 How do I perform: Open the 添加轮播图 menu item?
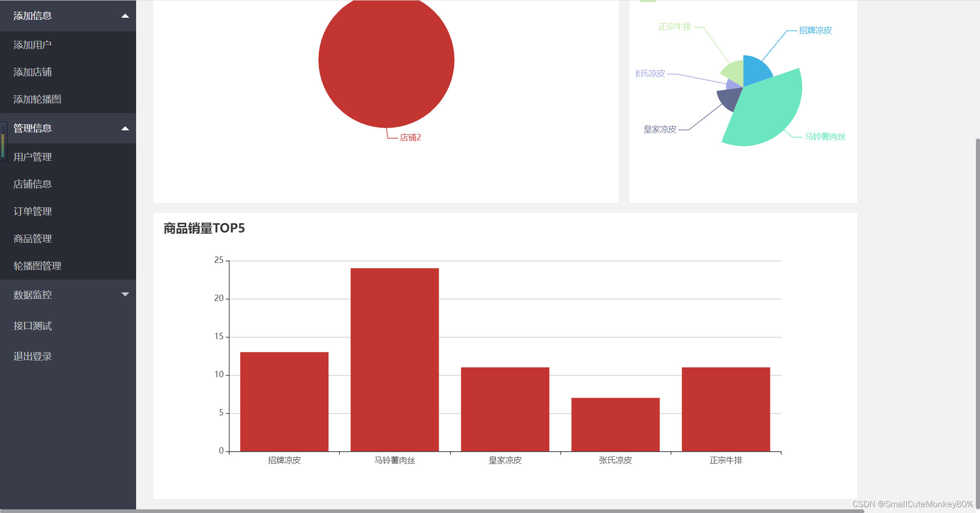tap(68, 99)
